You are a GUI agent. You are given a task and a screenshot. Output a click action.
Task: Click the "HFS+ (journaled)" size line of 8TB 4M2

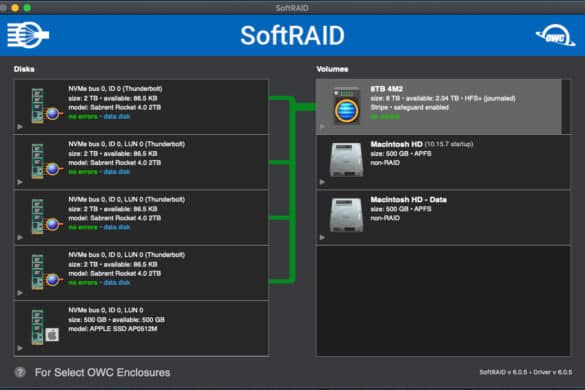coord(443,99)
